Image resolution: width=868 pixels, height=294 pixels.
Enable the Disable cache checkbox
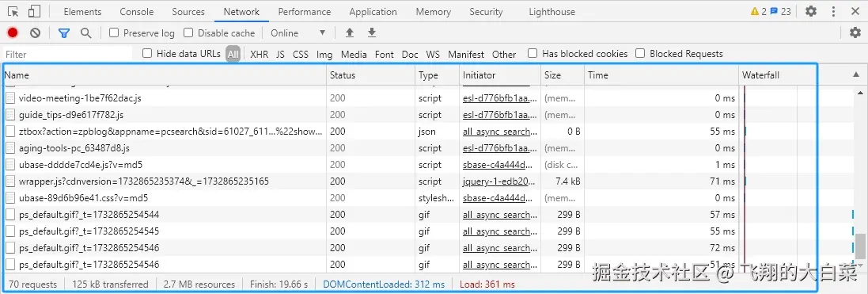pyautogui.click(x=188, y=32)
